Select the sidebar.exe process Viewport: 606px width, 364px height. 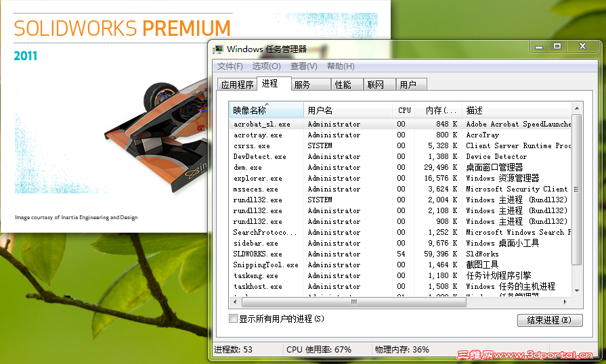tap(400, 243)
